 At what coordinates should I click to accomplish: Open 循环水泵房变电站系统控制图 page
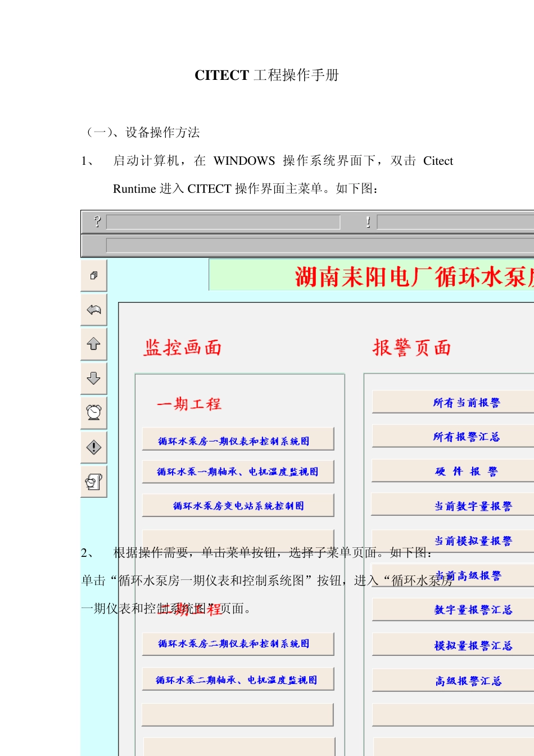[x=238, y=505]
